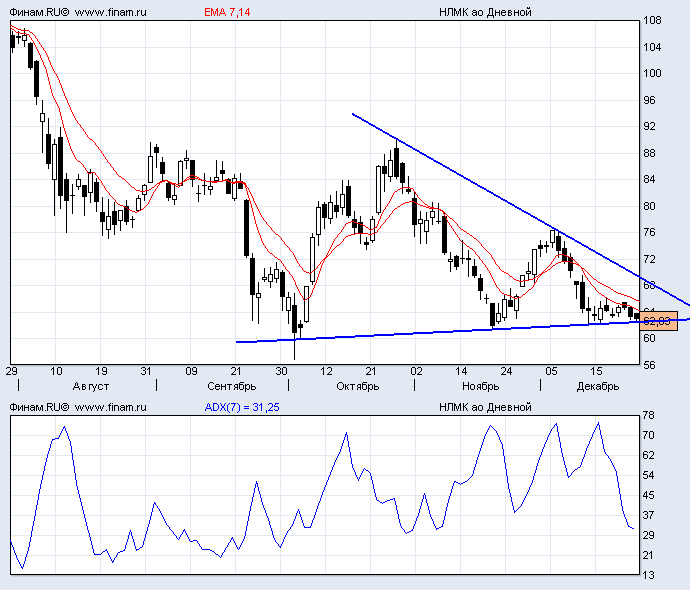Click price axis value 84
690x590 pixels.
[x=650, y=180]
